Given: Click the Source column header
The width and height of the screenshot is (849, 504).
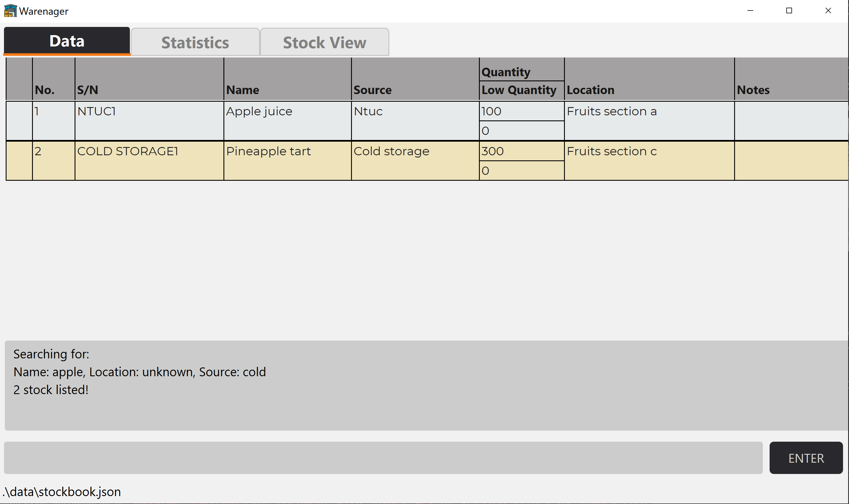Looking at the screenshot, I should [x=415, y=79].
